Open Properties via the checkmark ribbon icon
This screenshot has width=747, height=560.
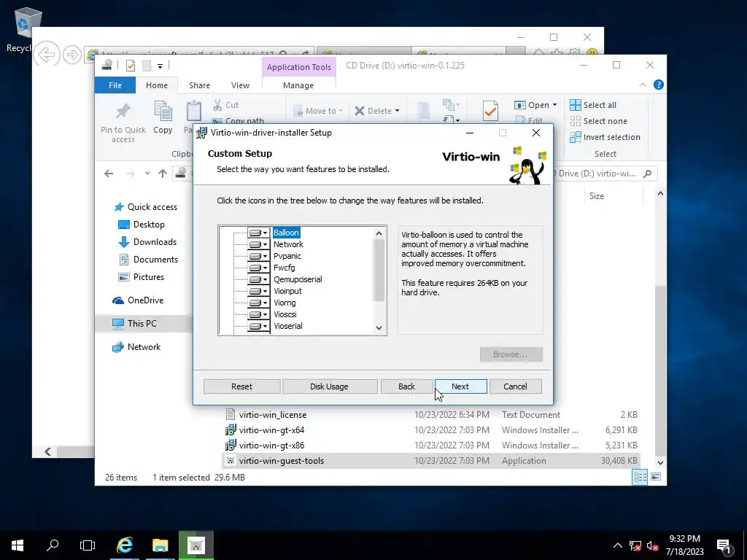click(x=489, y=112)
